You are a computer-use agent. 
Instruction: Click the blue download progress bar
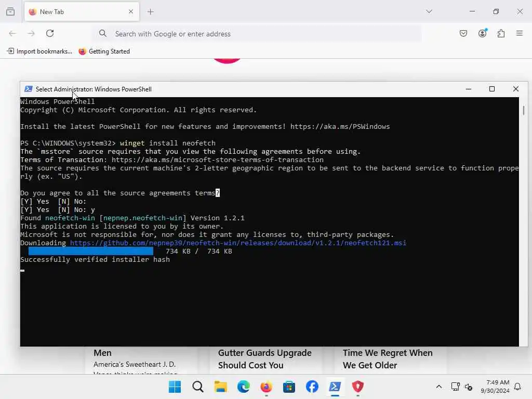91,251
